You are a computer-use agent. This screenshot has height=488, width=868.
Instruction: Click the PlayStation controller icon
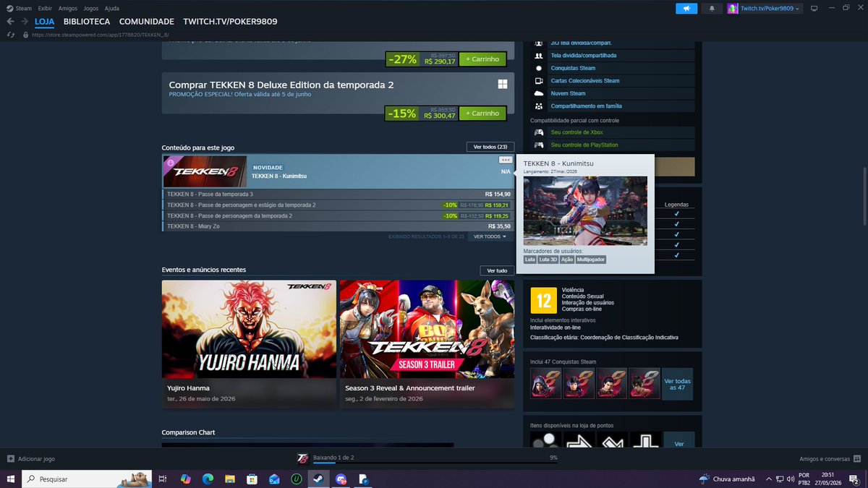click(x=538, y=145)
